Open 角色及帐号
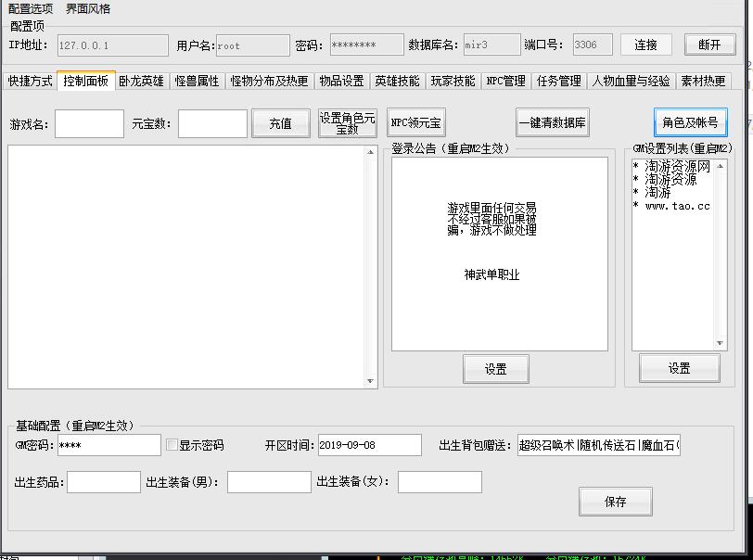753x560 pixels. click(x=689, y=122)
